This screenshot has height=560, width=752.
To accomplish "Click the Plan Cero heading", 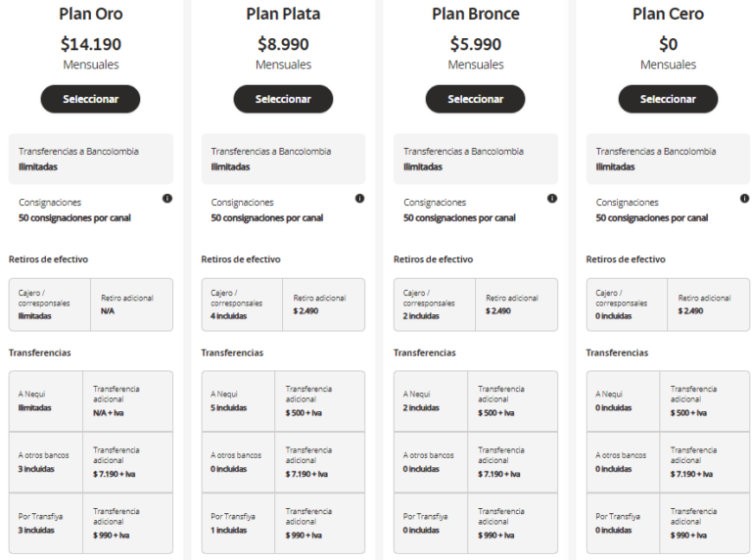I will click(668, 14).
